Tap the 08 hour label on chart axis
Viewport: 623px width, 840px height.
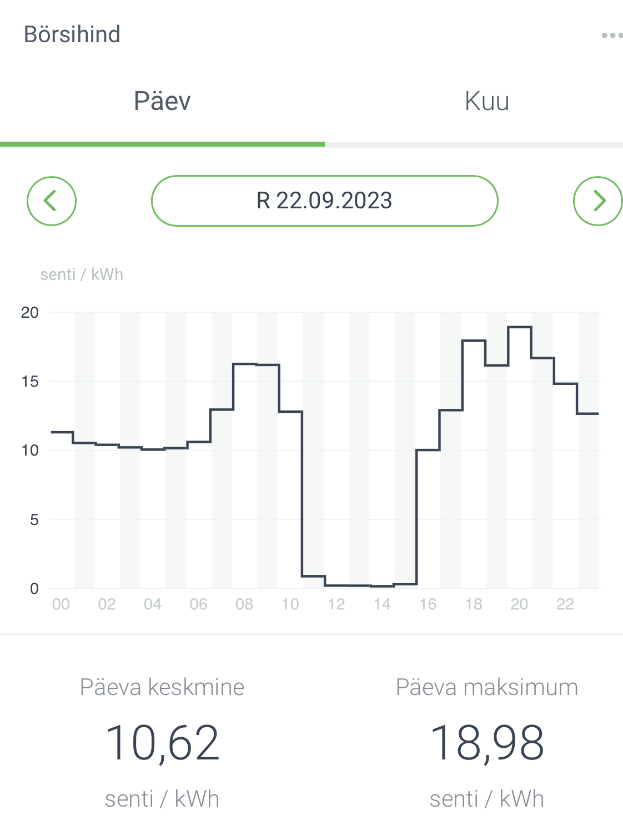(x=244, y=604)
